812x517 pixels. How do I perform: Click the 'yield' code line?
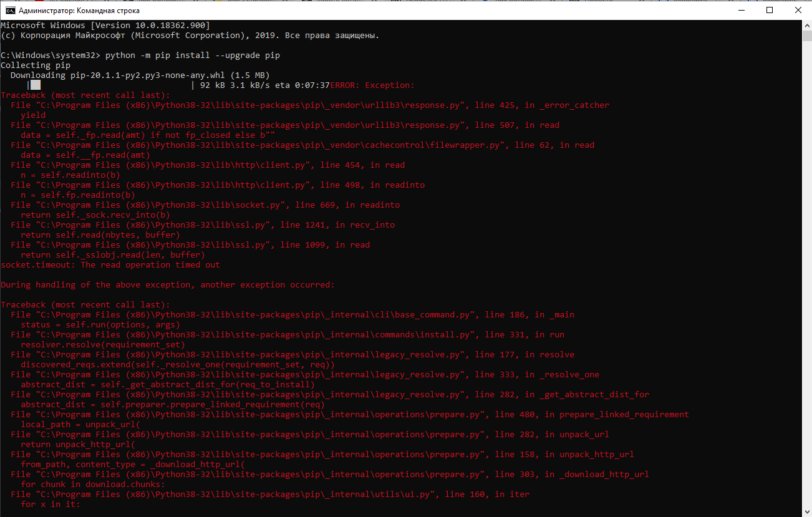(33, 115)
